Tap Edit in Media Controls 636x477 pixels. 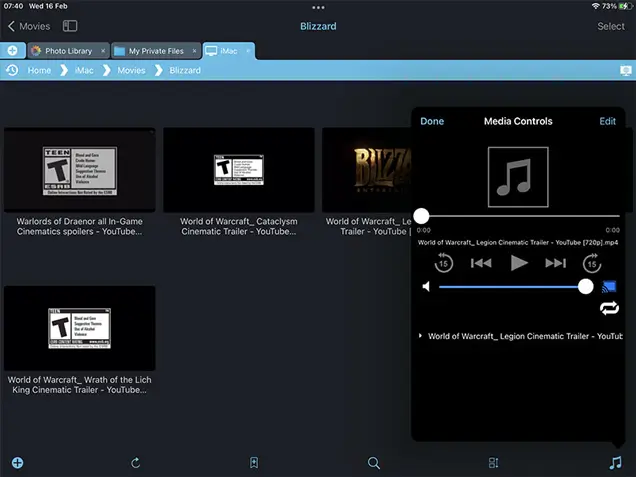coord(607,121)
